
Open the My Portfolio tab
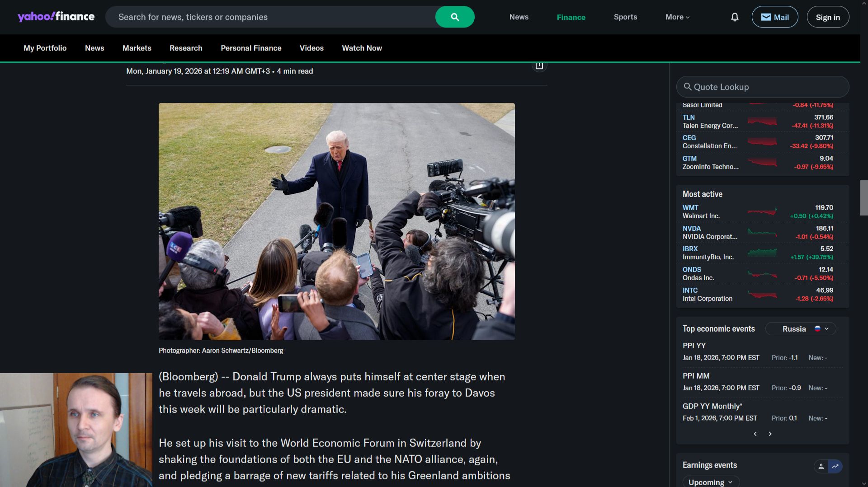[x=45, y=48]
